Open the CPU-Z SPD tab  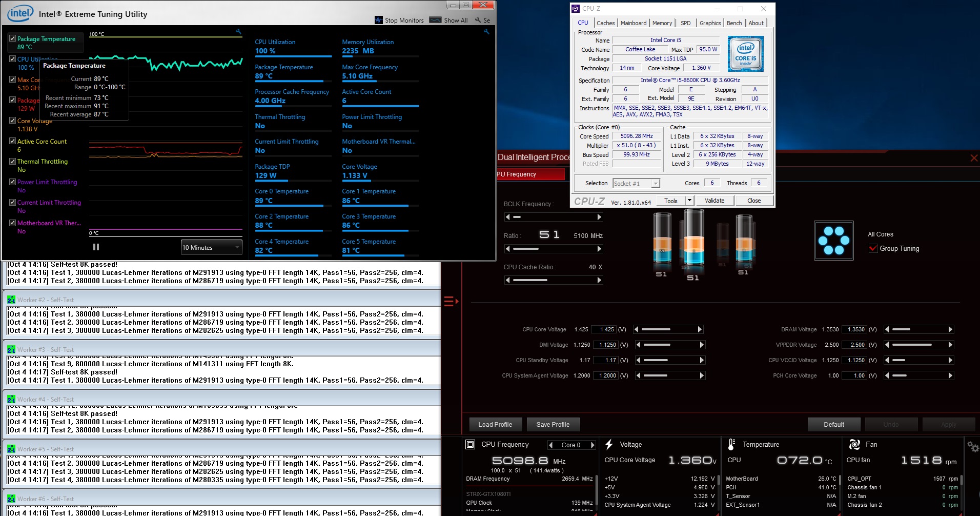pyautogui.click(x=685, y=23)
